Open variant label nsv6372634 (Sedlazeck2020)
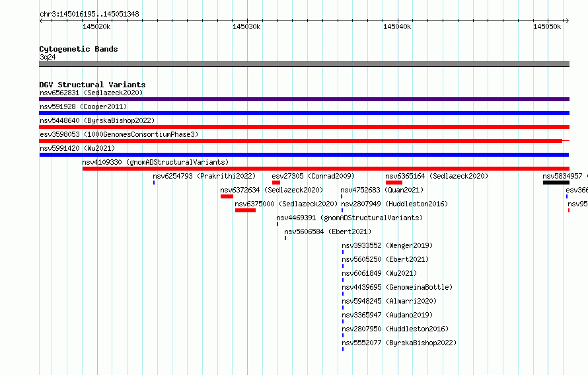This screenshot has width=588, height=375. (272, 190)
